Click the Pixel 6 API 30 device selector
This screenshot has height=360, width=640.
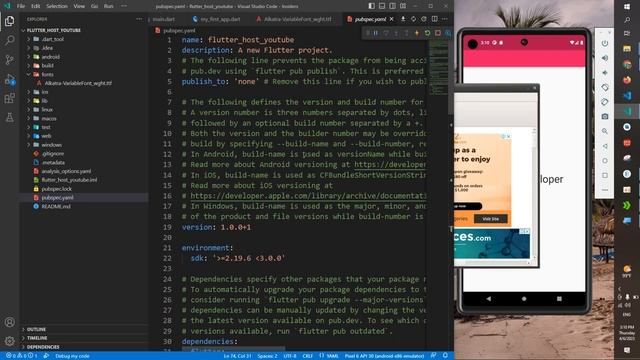click(x=384, y=356)
